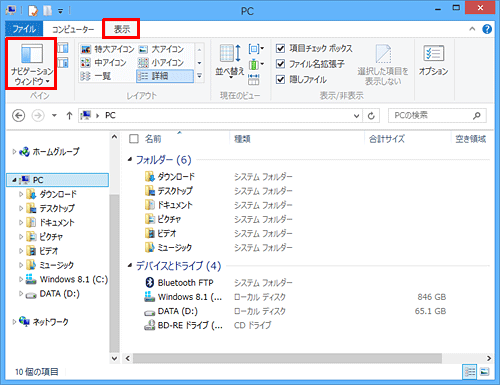
Task: Switch to large icons view status bar icon
Action: pos(485,372)
